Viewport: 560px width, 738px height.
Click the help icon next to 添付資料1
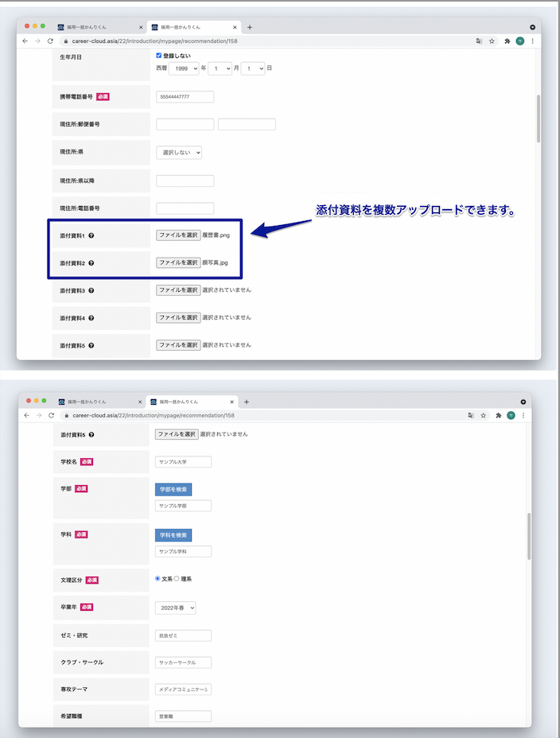(x=91, y=235)
